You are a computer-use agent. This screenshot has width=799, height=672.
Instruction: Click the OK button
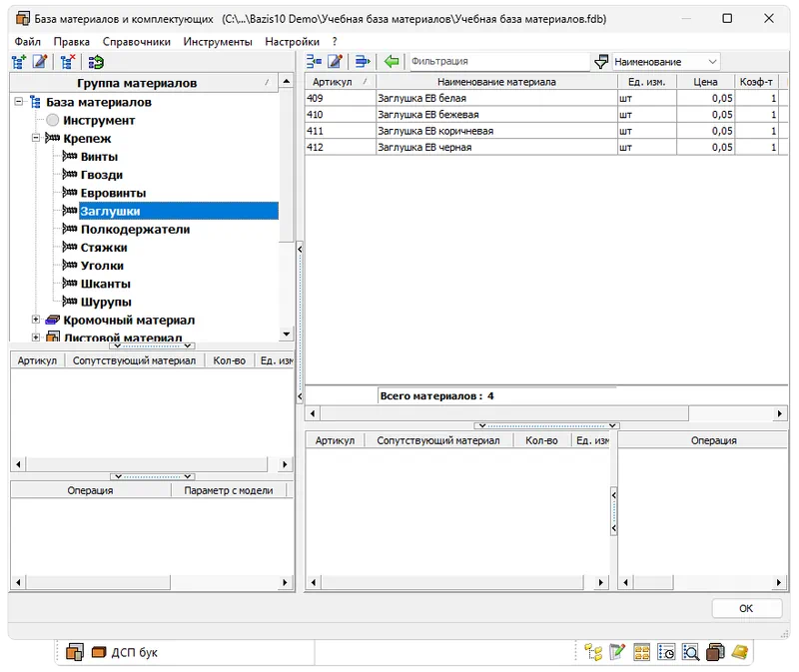coord(746,608)
